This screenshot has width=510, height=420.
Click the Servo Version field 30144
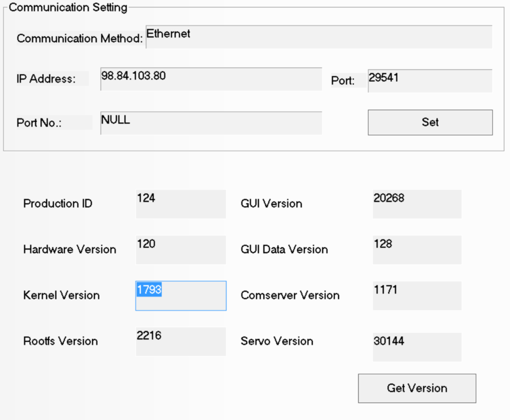[417, 347]
